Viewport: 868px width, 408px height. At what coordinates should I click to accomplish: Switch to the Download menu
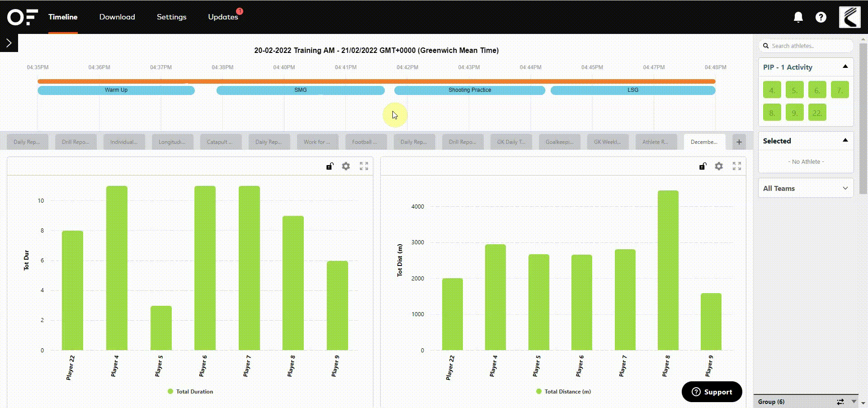[x=117, y=17]
